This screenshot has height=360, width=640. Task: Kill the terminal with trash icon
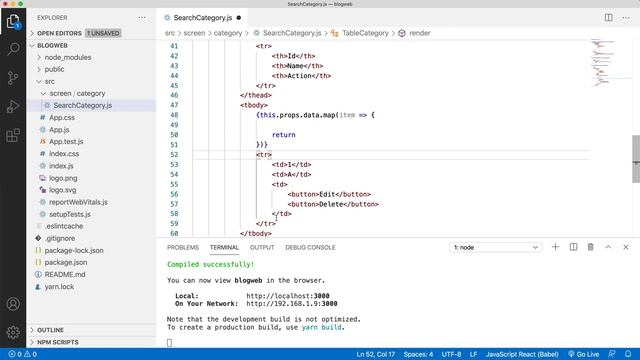[590, 247]
